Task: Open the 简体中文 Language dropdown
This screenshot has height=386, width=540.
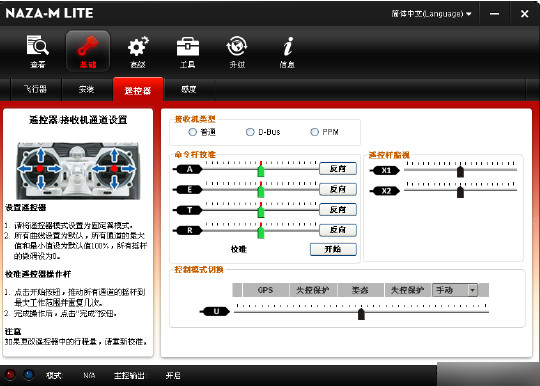Action: pos(431,14)
